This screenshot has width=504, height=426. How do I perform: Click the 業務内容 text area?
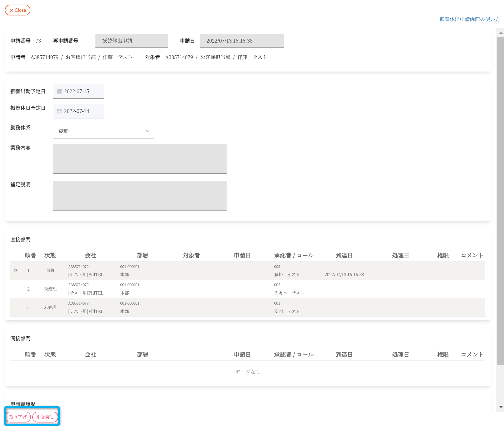(x=140, y=159)
